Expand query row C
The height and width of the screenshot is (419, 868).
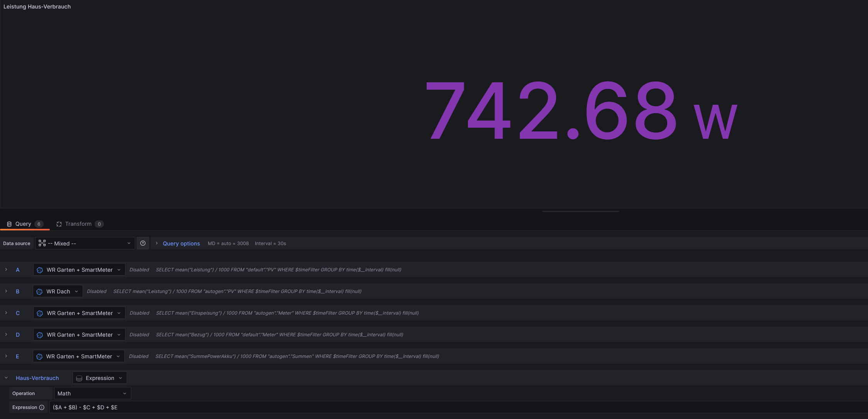[x=6, y=313]
